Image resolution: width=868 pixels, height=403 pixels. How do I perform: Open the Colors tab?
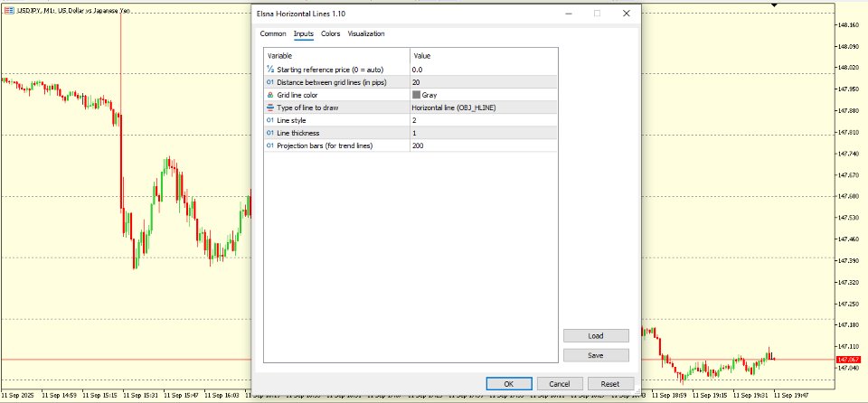[331, 33]
